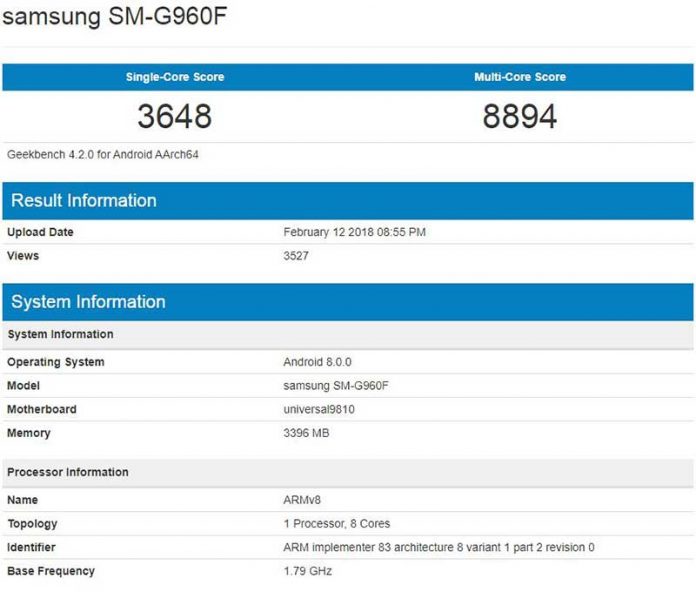Click the Geekbench 4.2.0 for Android text
This screenshot has width=696, height=592.
[104, 155]
